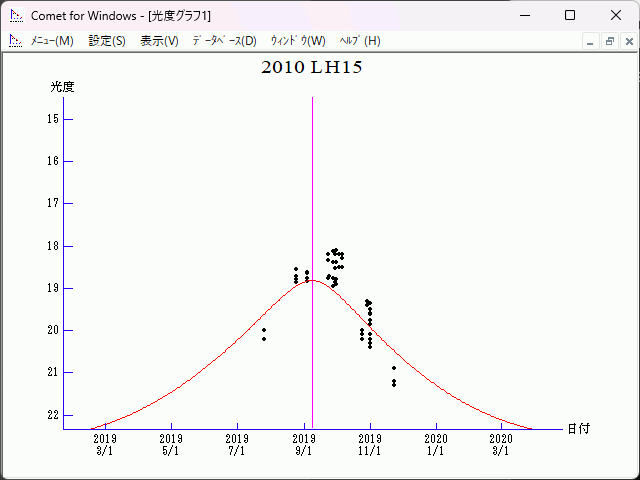Open the データベース(D) database menu
The image size is (640, 480).
(224, 41)
